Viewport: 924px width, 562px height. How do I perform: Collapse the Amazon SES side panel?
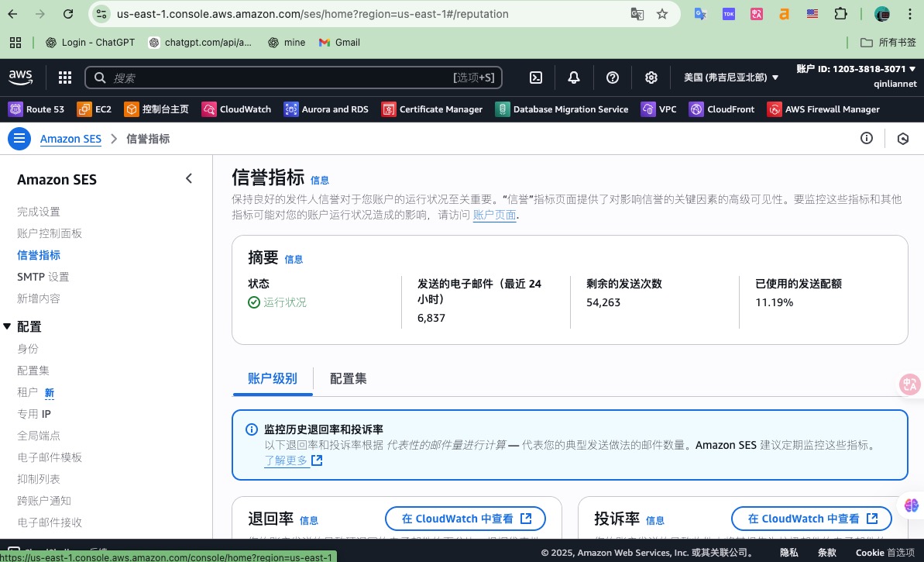188,178
